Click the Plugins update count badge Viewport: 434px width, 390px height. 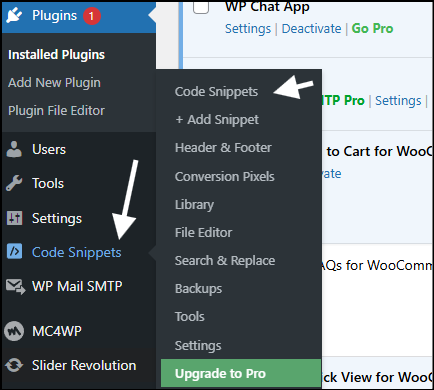(92, 16)
